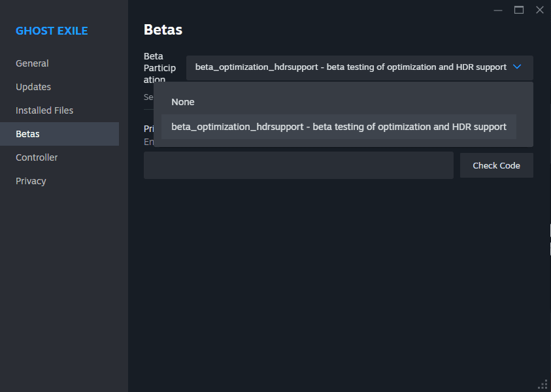Open the Privacy section
This screenshot has width=551, height=392.
tap(31, 181)
